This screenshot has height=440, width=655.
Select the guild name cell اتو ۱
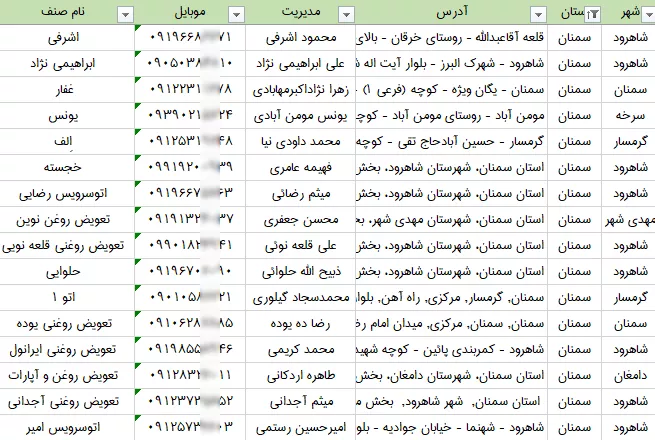point(67,298)
